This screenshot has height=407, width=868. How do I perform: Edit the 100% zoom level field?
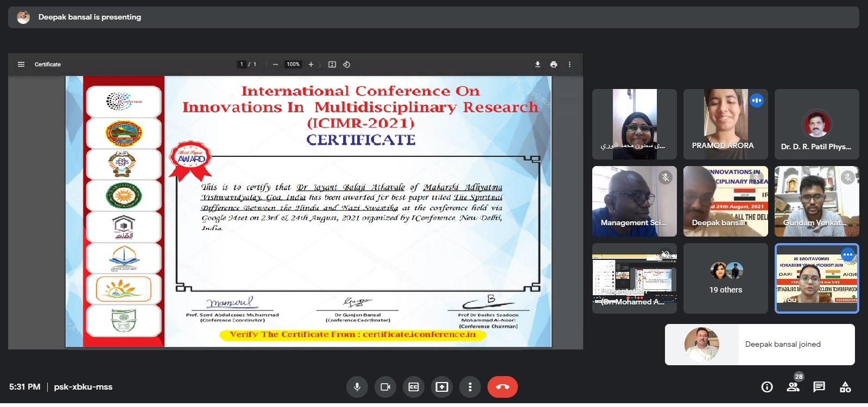(293, 65)
